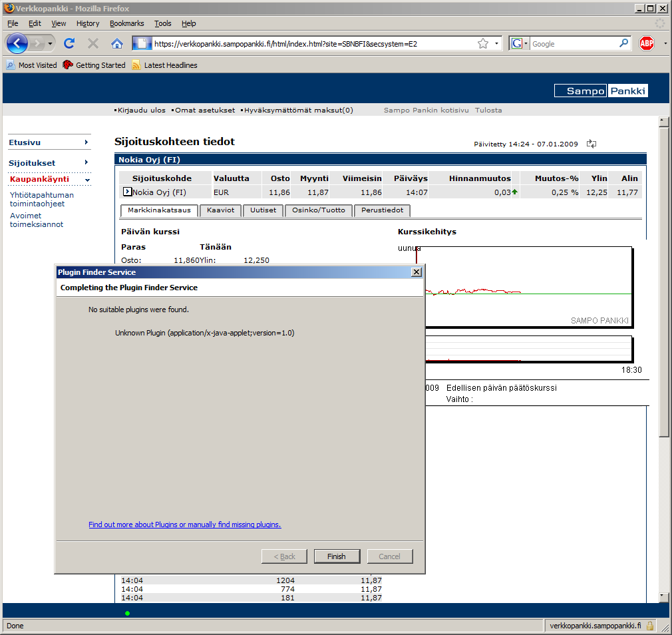Switch to the Osinko/Tuotto tab
Screen dimensions: 672x635
tap(319, 210)
